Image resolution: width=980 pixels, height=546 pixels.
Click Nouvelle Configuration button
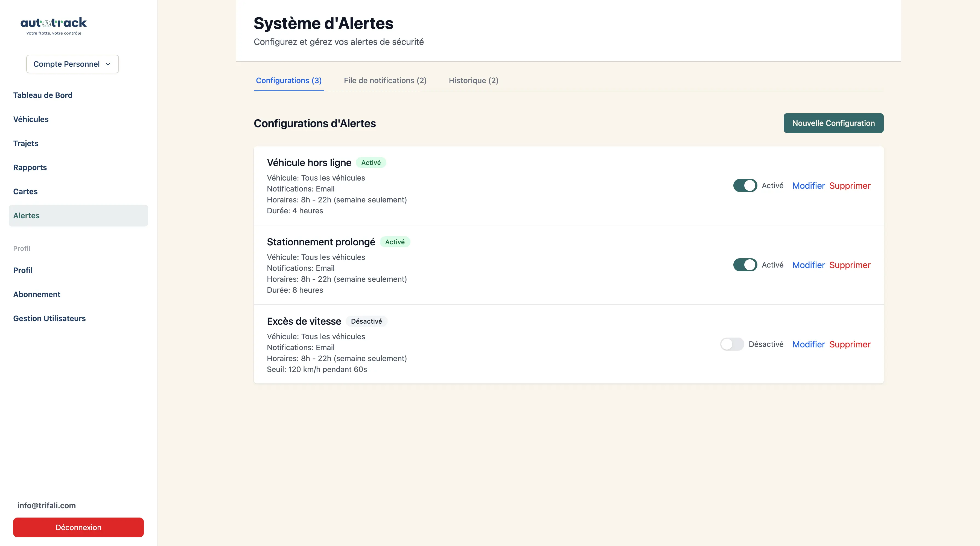click(x=833, y=123)
